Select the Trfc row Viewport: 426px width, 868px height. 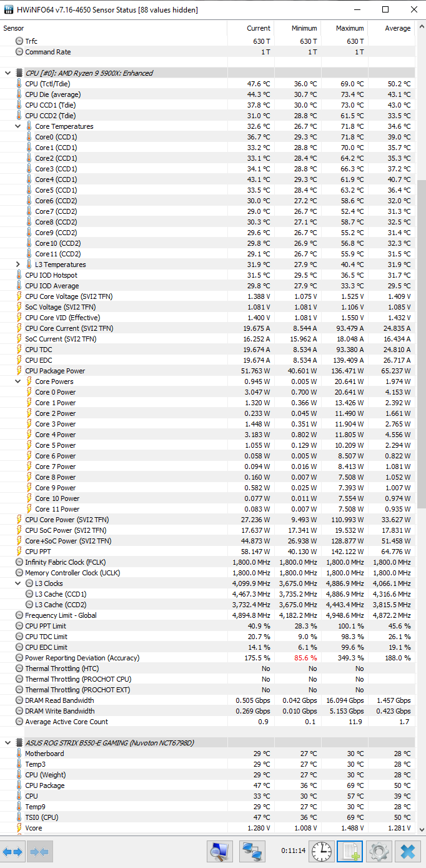click(x=207, y=41)
